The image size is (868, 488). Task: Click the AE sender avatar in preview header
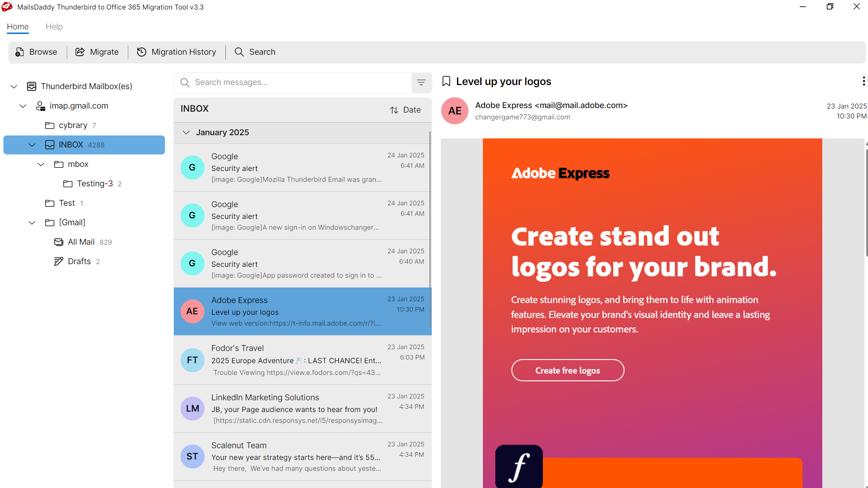click(x=455, y=111)
